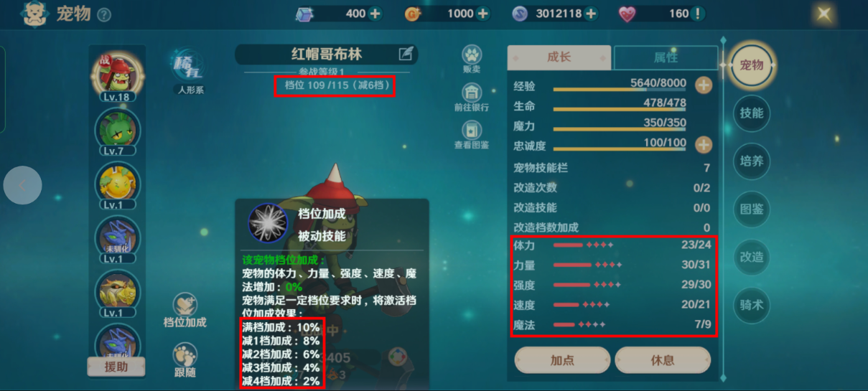Click the edit pet name pencil icon
Image resolution: width=868 pixels, height=391 pixels.
point(406,54)
